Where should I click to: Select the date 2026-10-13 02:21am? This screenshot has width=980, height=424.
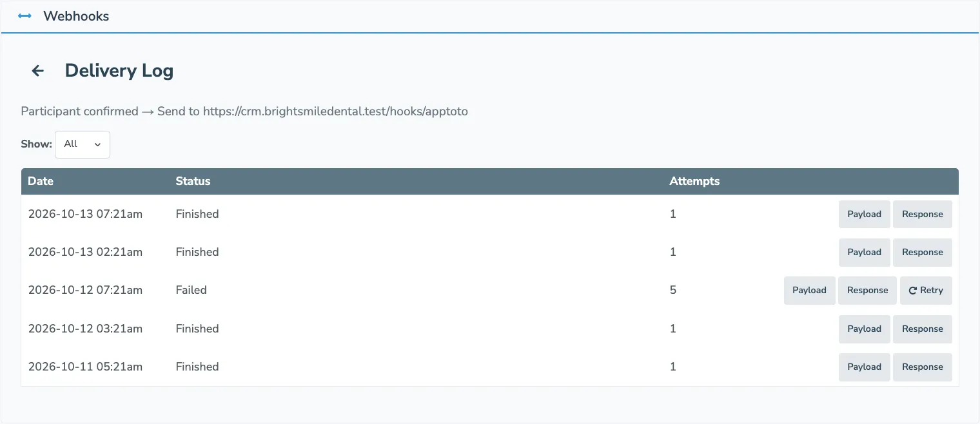click(x=85, y=252)
